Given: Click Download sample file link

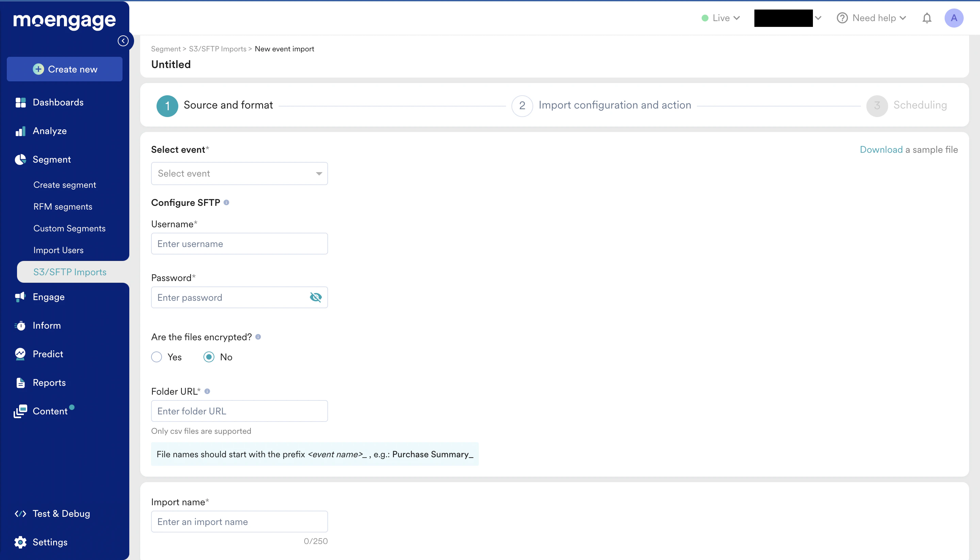Looking at the screenshot, I should click(x=881, y=150).
